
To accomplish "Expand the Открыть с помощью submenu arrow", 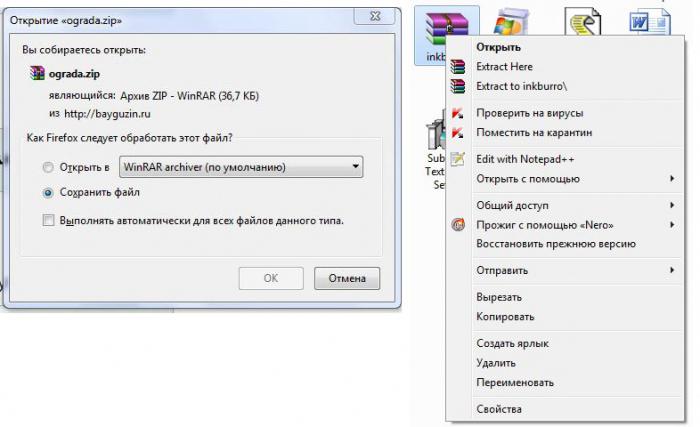I will pyautogui.click(x=672, y=179).
